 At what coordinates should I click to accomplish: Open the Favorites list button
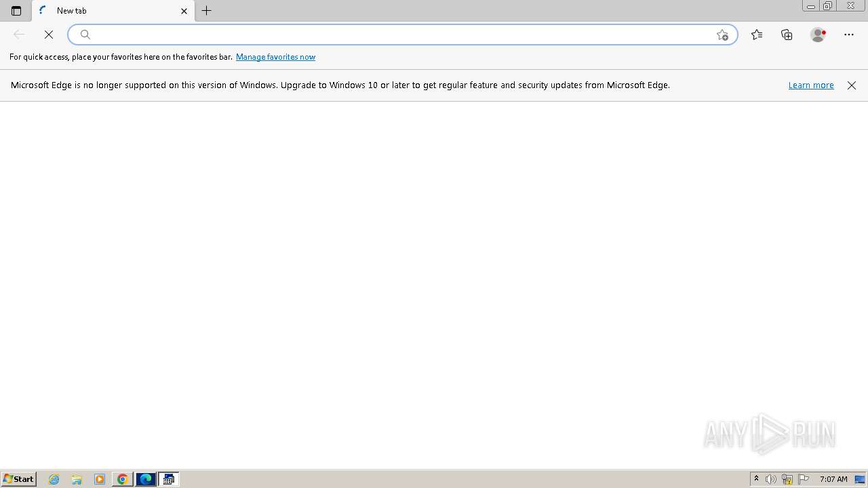pyautogui.click(x=757, y=35)
